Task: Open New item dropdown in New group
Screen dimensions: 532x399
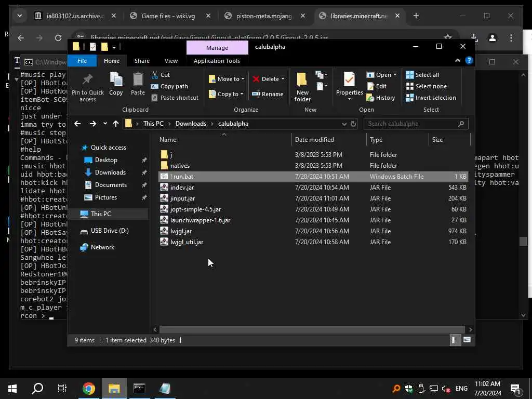Action: tap(321, 75)
